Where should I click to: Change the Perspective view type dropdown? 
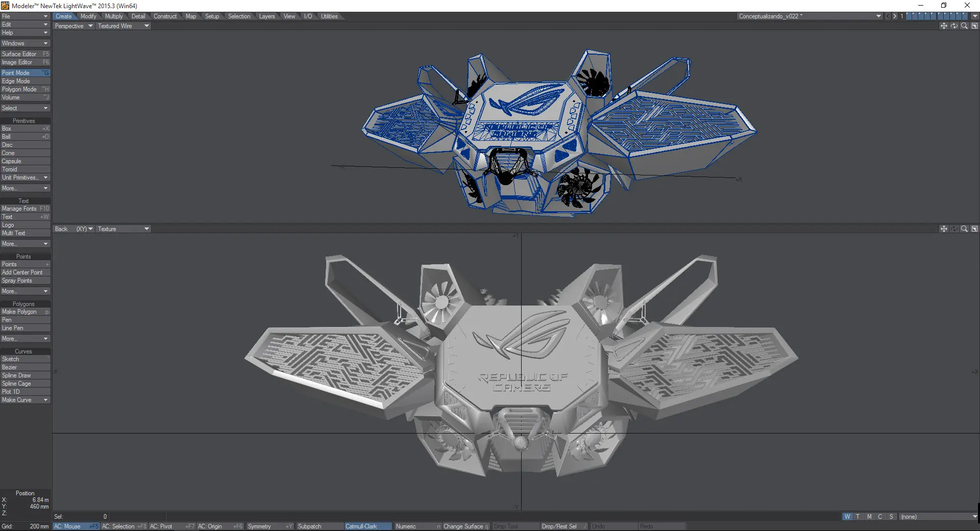[73, 26]
